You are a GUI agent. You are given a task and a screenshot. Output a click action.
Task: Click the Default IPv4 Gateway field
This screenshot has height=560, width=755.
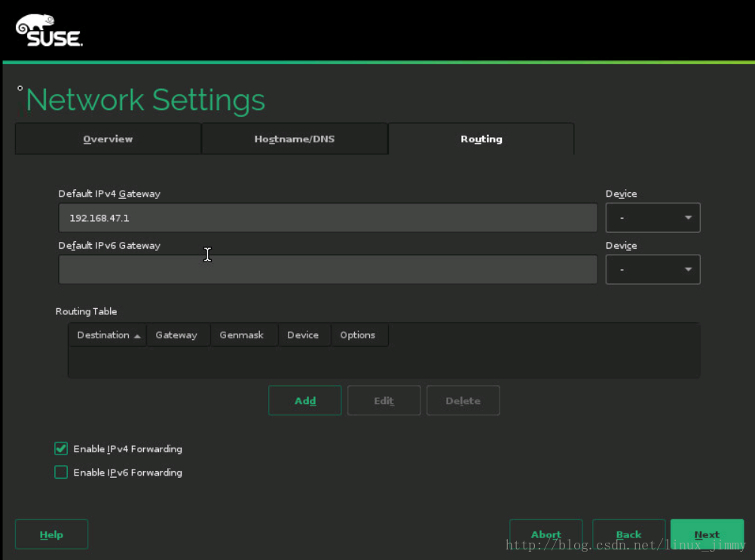tap(328, 218)
